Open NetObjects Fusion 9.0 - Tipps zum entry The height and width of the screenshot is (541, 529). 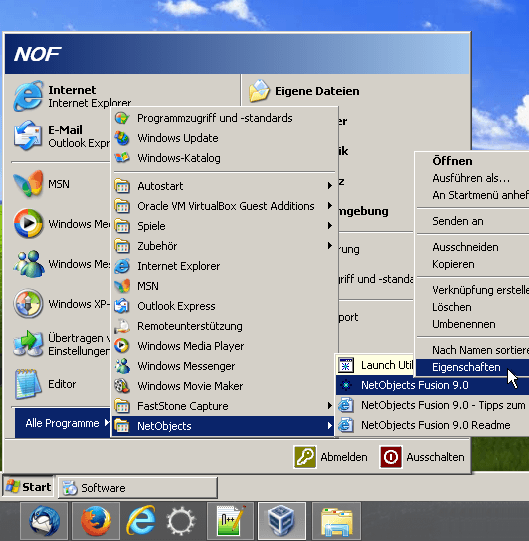[x=432, y=405]
